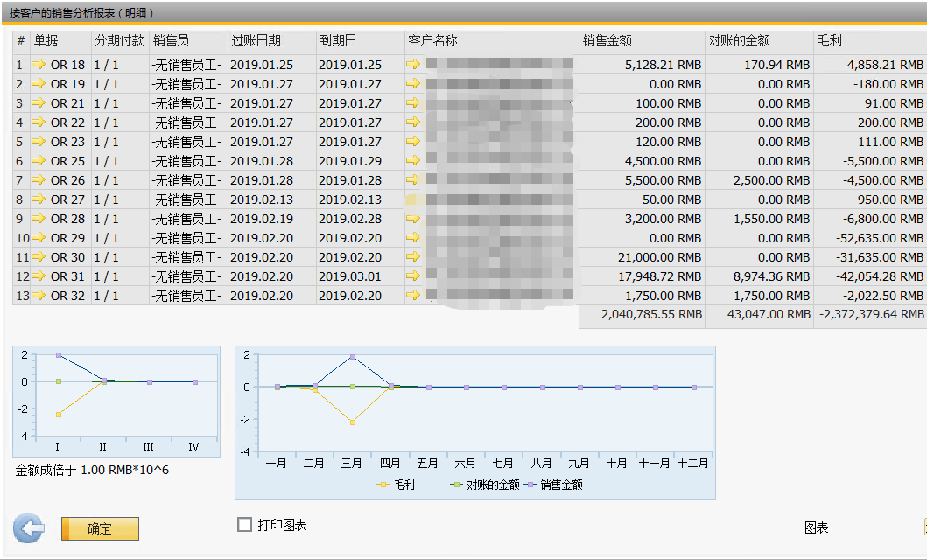Open customer link arrow in row 6

[x=413, y=161]
